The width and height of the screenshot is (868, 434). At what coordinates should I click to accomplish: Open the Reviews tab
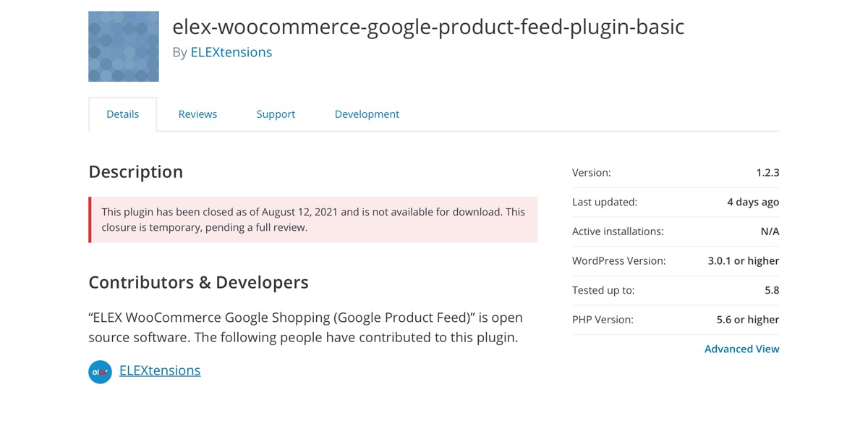coord(197,114)
